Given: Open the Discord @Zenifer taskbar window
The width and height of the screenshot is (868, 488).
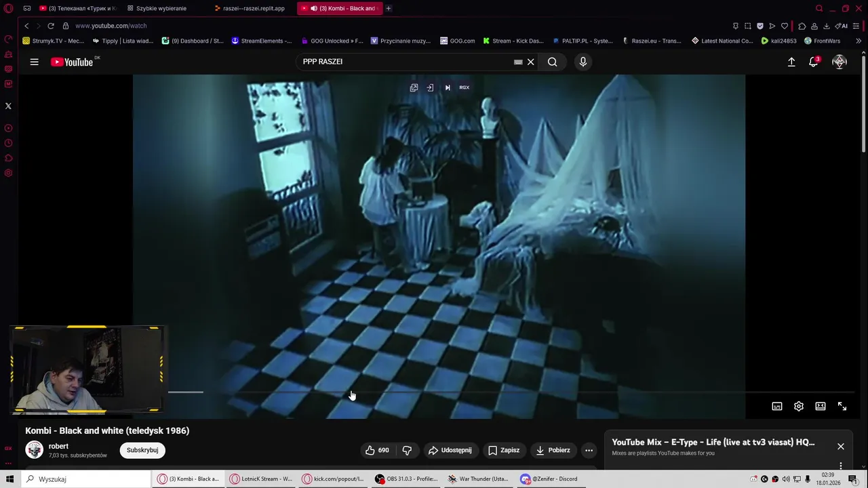Looking at the screenshot, I should pyautogui.click(x=551, y=479).
